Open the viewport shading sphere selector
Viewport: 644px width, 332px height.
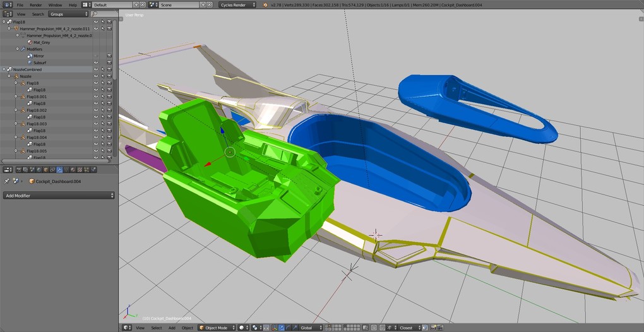(242, 328)
